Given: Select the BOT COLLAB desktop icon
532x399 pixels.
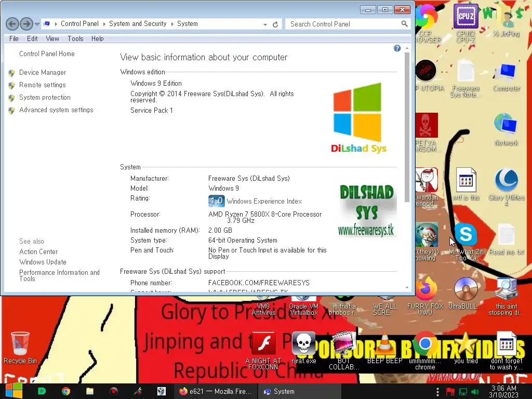Looking at the screenshot, I should 344,351.
